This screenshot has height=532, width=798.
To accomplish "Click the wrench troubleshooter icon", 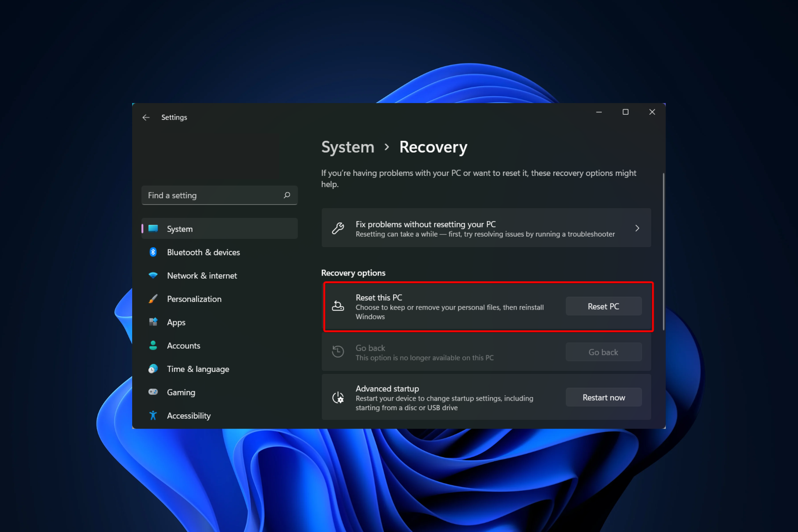I will click(338, 228).
